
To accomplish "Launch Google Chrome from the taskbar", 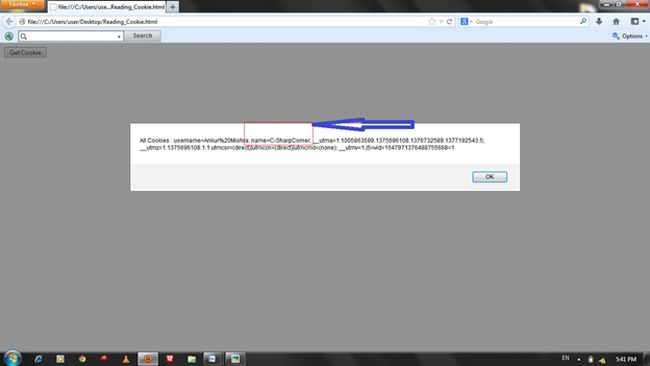I will [82, 359].
